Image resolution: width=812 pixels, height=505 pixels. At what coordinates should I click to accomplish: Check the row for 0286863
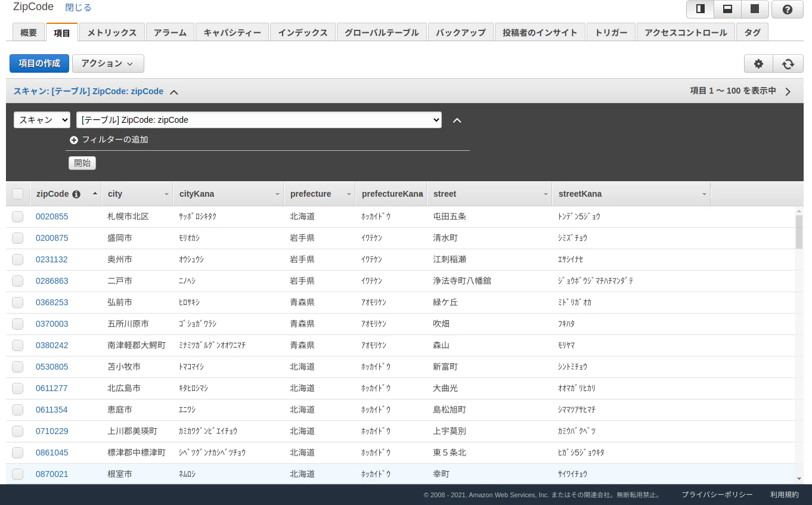coord(17,281)
